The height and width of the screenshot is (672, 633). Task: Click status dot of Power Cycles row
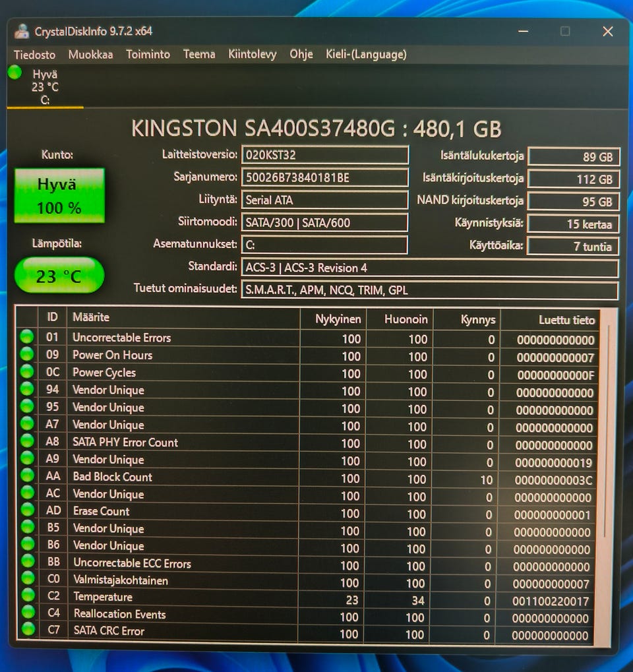point(26,371)
